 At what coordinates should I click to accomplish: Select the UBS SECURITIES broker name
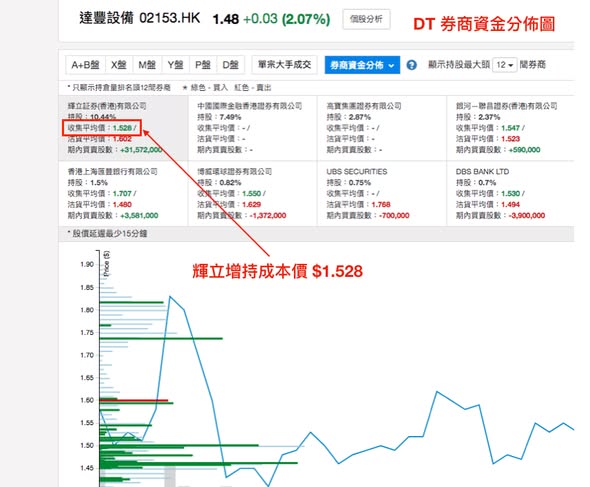click(357, 172)
